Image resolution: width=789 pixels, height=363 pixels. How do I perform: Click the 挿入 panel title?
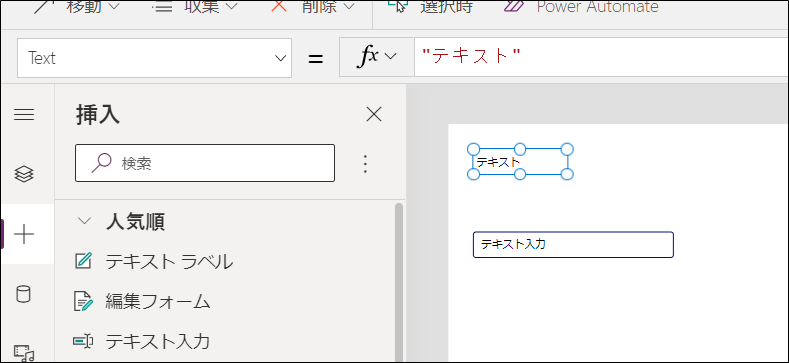98,115
